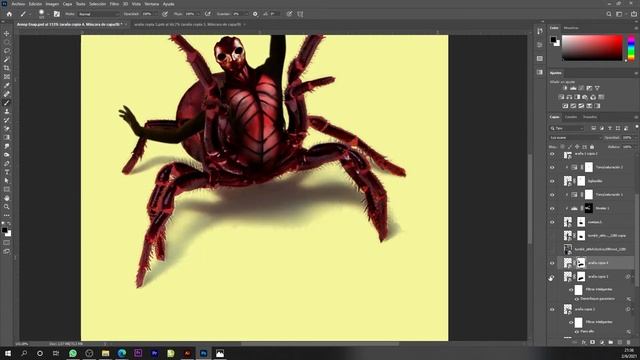Switch to the Trazados tab
The width and height of the screenshot is (640, 360).
[590, 117]
